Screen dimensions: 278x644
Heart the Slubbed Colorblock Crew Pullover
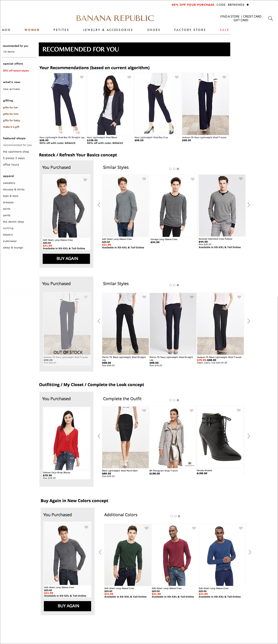[x=241, y=179]
